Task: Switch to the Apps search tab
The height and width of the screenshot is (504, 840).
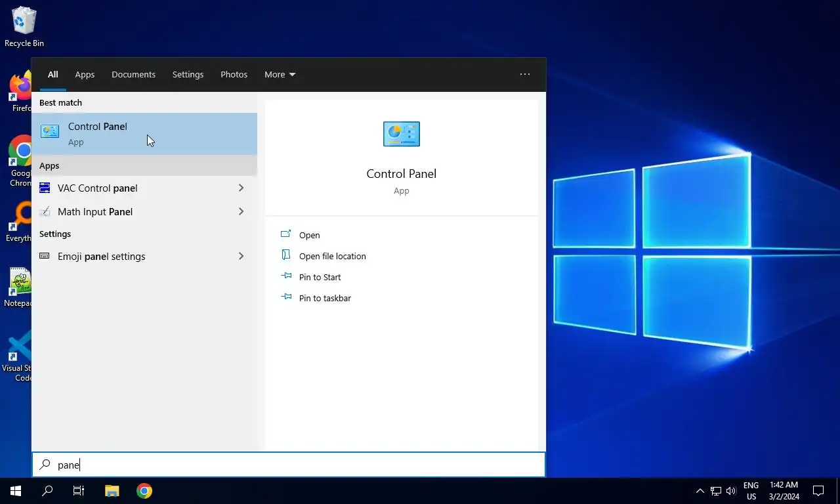Action: [85, 75]
